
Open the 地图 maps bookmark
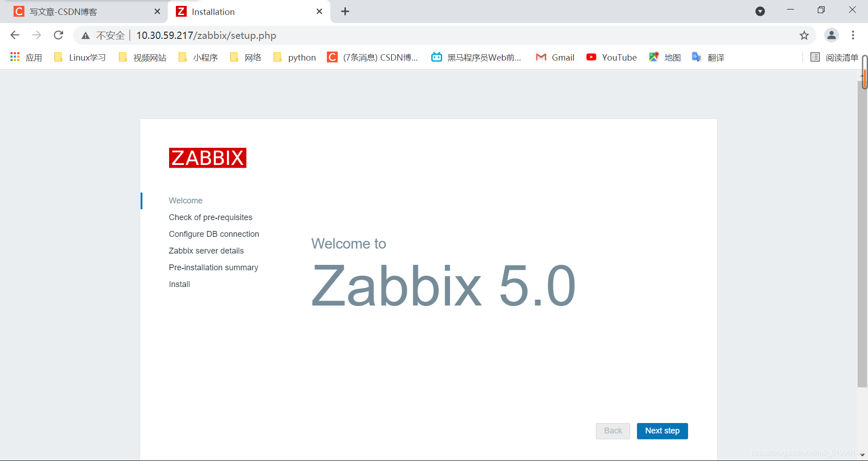665,57
